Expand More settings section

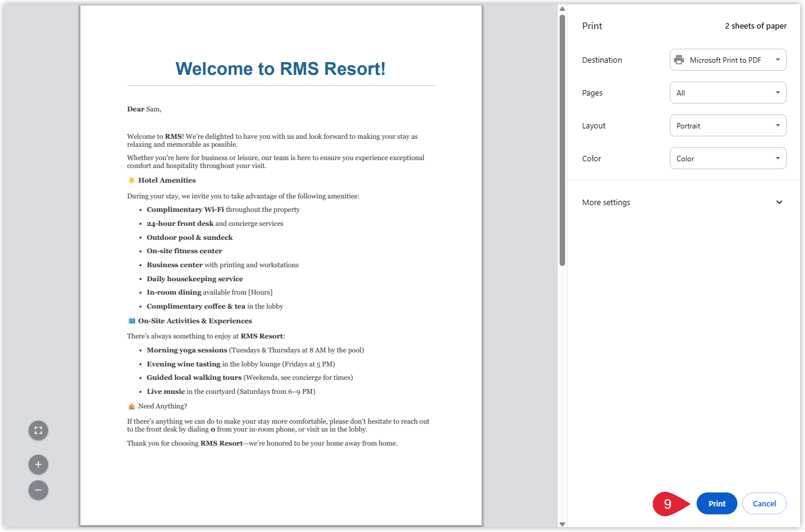[683, 202]
